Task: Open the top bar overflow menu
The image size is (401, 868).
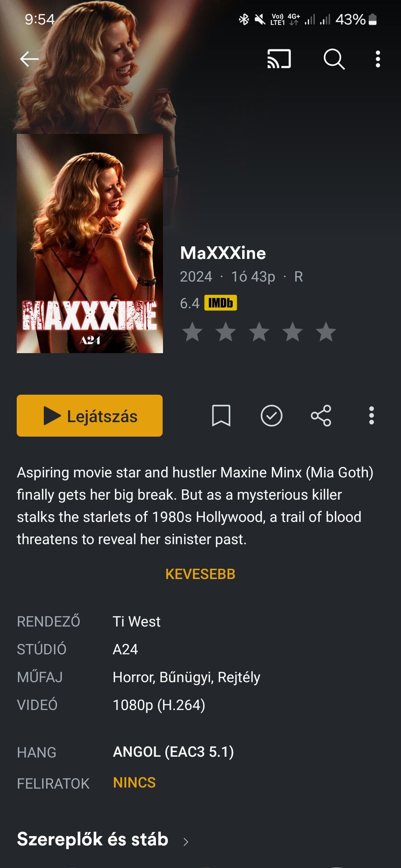Action: click(377, 59)
